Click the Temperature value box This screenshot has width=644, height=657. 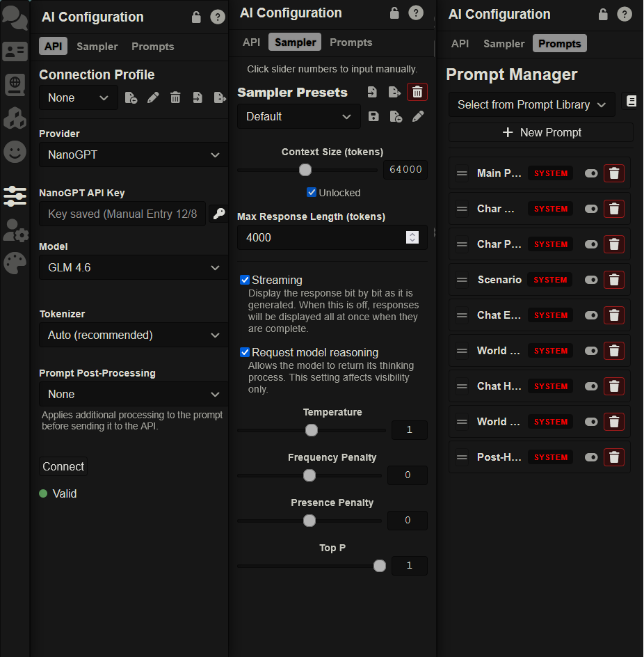(410, 429)
